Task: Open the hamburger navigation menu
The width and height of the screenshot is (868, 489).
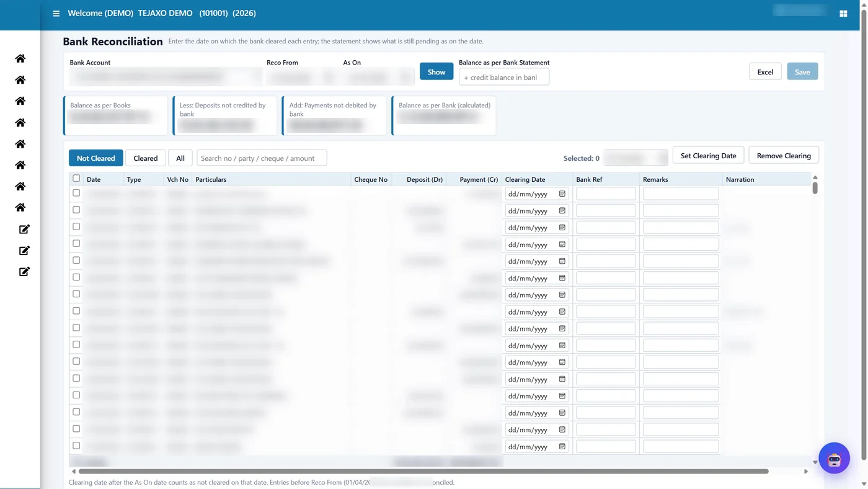Action: click(x=56, y=13)
